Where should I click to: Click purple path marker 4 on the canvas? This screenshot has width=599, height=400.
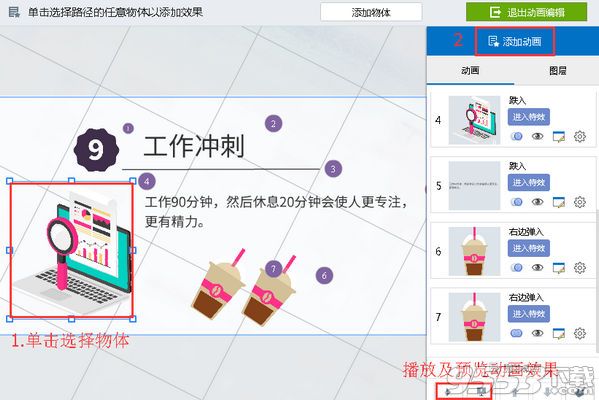coord(147,181)
